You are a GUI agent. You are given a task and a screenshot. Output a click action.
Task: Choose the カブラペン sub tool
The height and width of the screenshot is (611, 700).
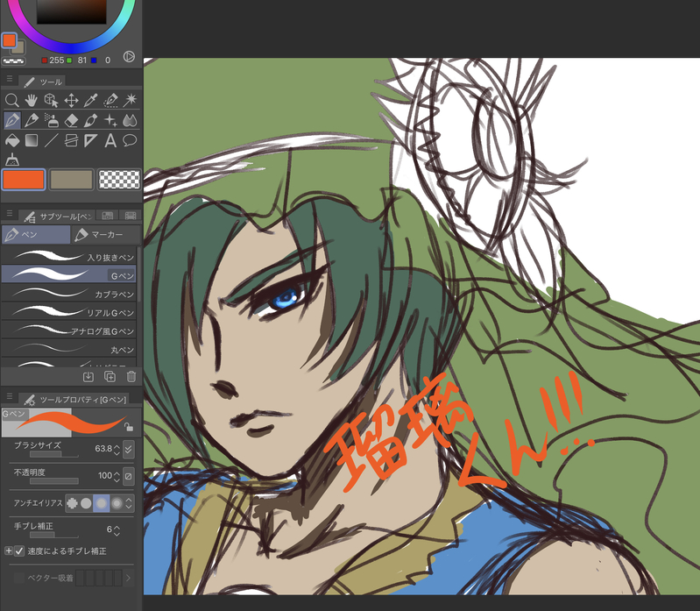coord(68,294)
